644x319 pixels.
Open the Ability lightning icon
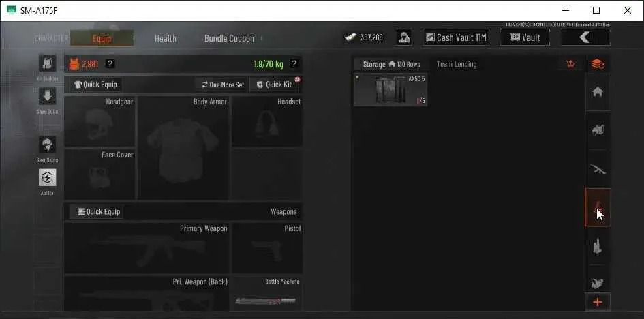pyautogui.click(x=47, y=177)
